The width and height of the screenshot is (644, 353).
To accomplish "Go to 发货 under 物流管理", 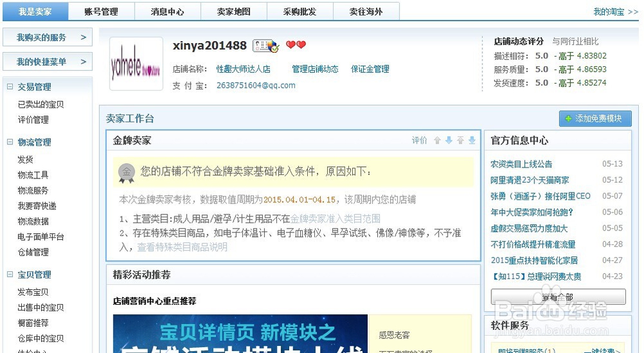I will coord(25,160).
